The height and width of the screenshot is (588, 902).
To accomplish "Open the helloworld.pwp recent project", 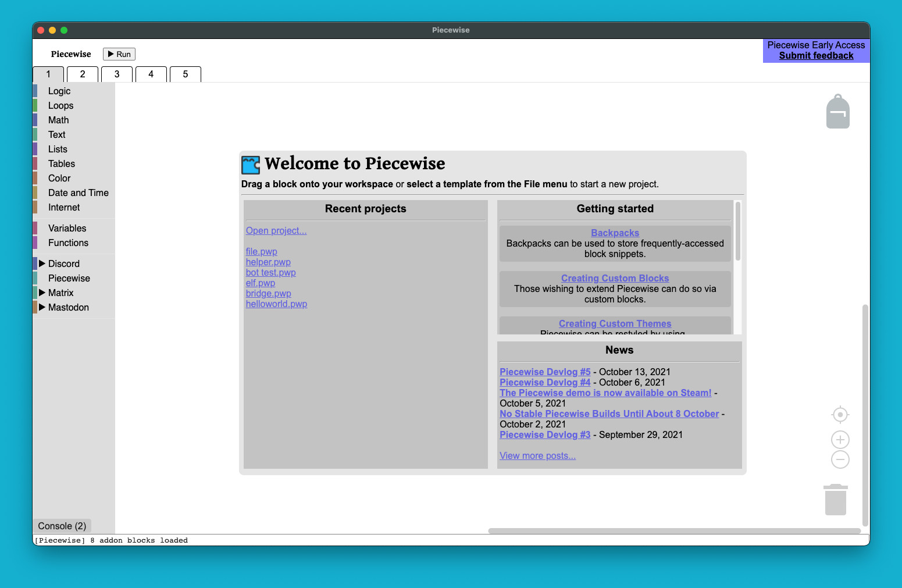I will pos(276,304).
